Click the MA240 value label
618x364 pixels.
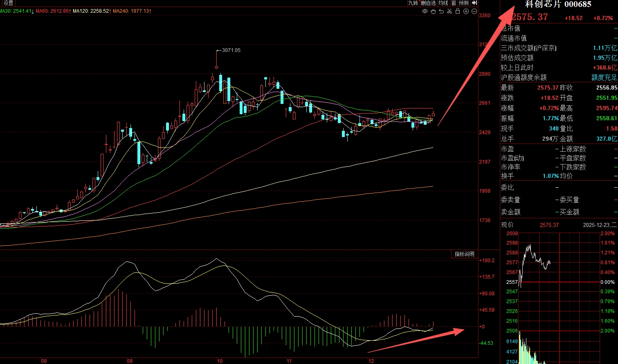pyautogui.click(x=132, y=11)
